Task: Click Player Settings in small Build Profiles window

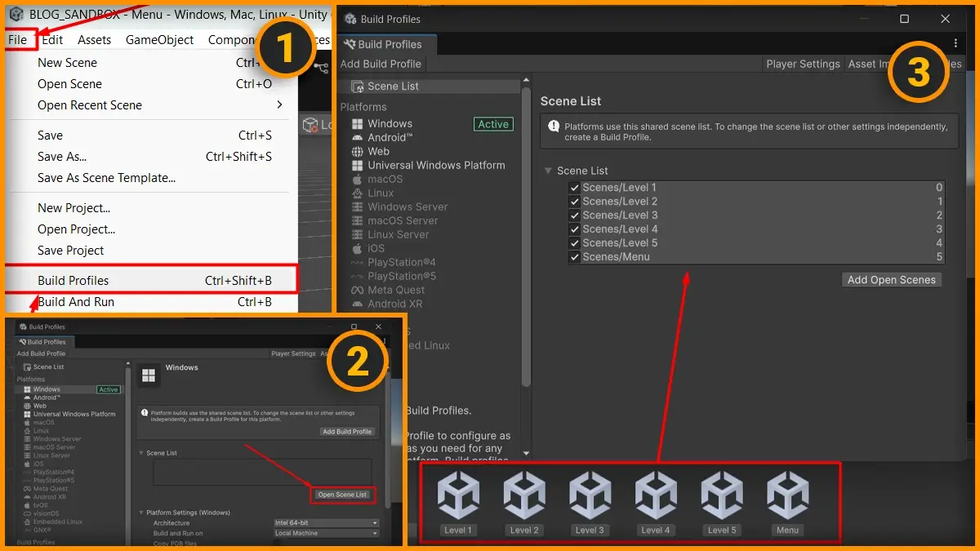Action: pos(294,353)
